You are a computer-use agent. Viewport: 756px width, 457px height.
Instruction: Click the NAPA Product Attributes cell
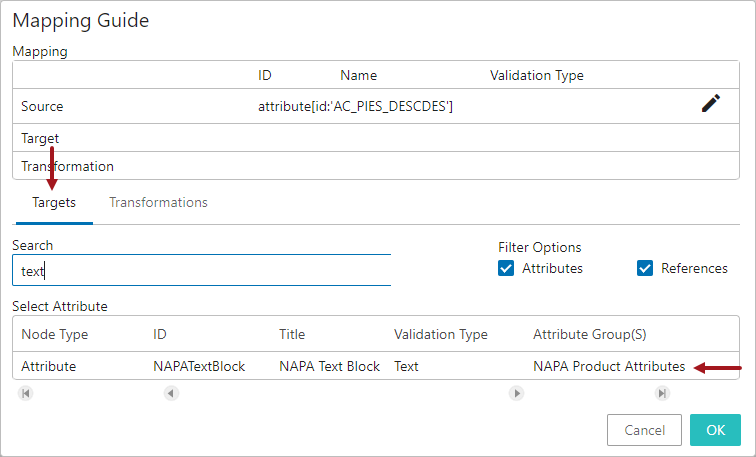[609, 366]
